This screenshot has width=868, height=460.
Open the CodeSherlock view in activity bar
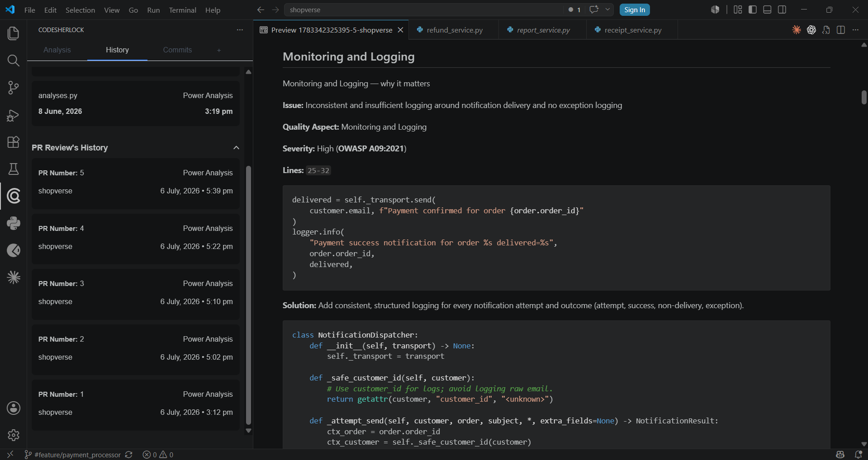click(x=14, y=196)
